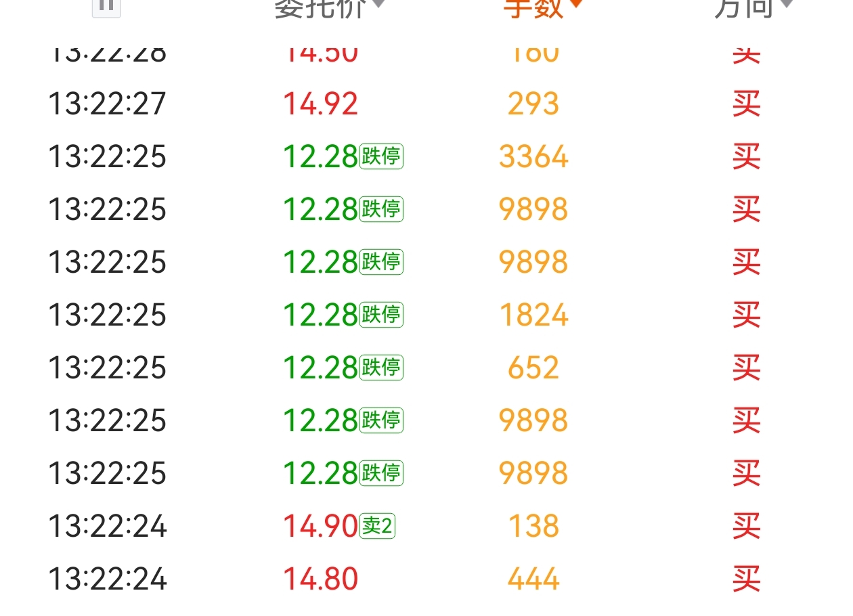Select the 3364 lots quantity
Viewport: 853px width, 616px height.
(x=533, y=157)
